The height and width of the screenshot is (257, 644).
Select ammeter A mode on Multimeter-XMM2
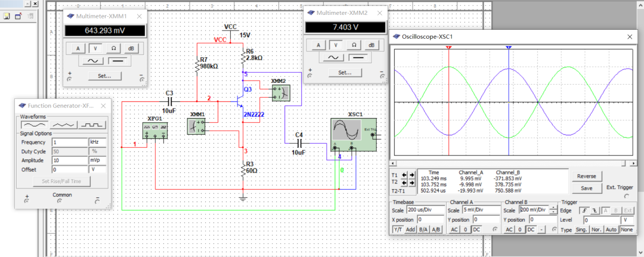tap(318, 45)
